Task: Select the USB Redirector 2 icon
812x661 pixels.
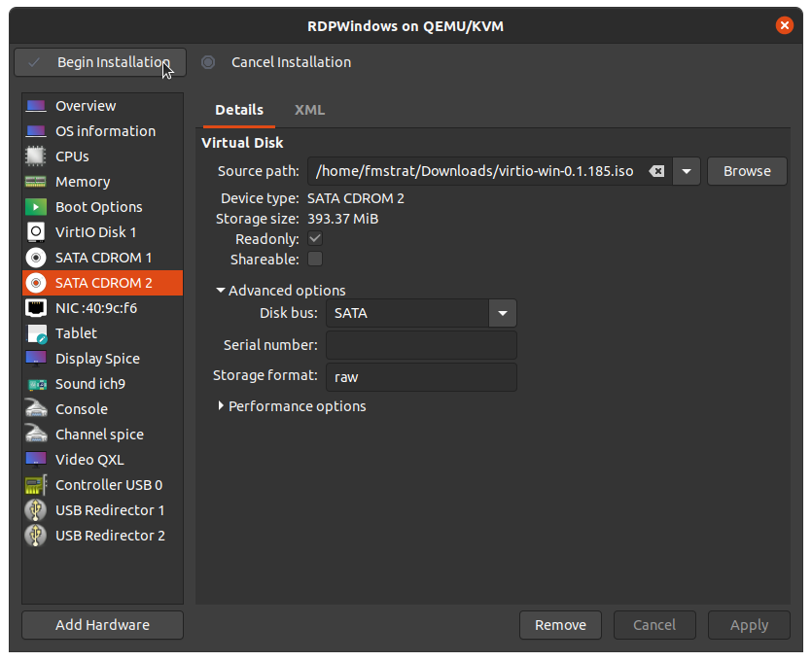Action: coord(36,536)
